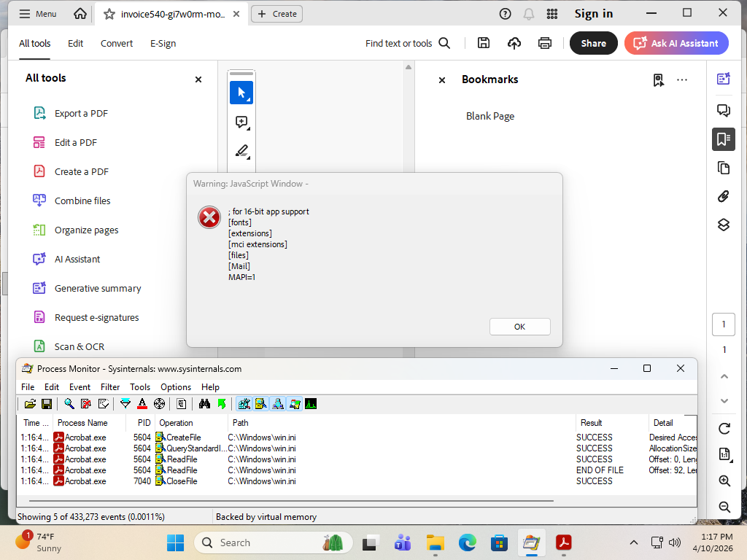Toggle Show Network Activity in Procmon

pos(277,404)
